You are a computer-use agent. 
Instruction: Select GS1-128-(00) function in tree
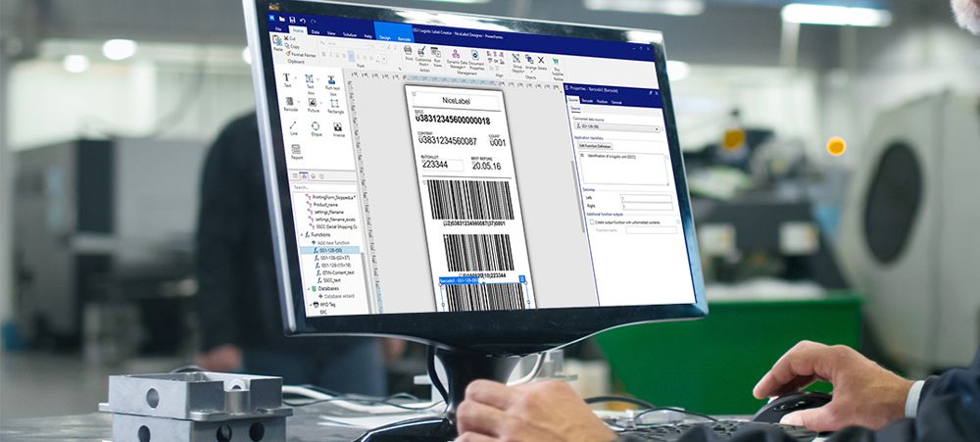pyautogui.click(x=331, y=251)
